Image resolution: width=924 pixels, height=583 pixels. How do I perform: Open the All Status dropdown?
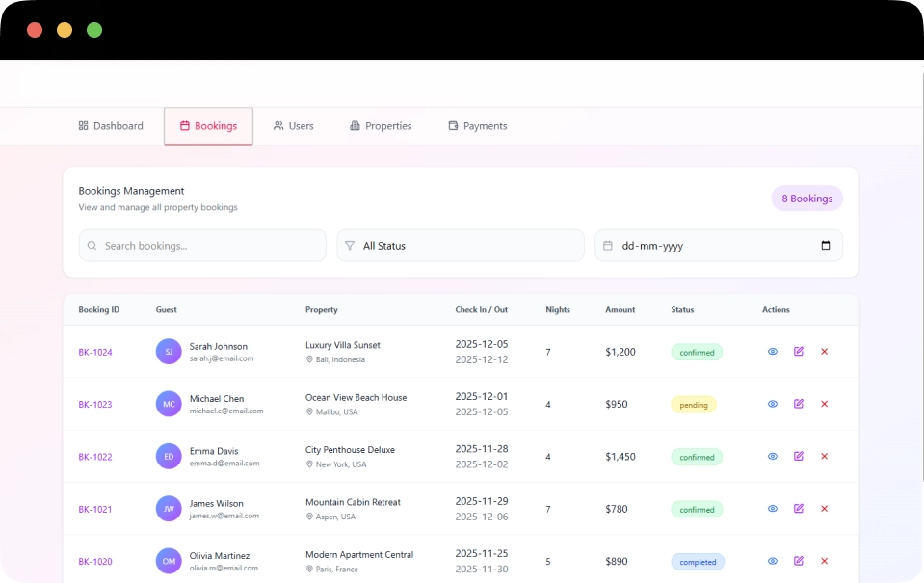[460, 246]
